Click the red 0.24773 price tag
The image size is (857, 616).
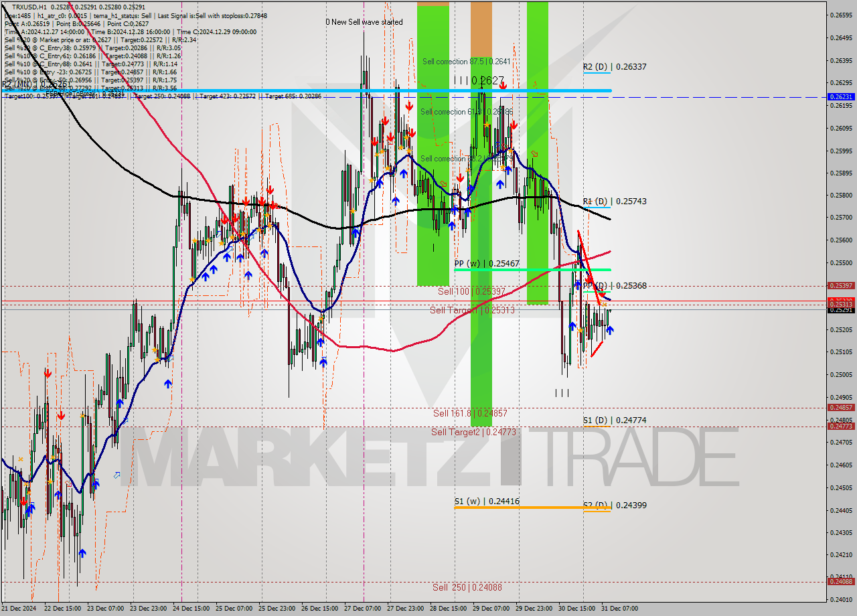click(x=841, y=427)
